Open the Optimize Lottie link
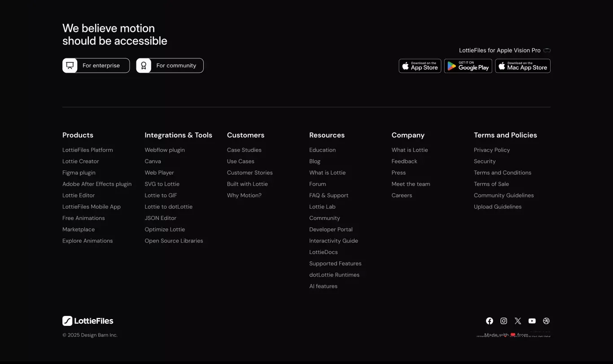 tap(165, 229)
